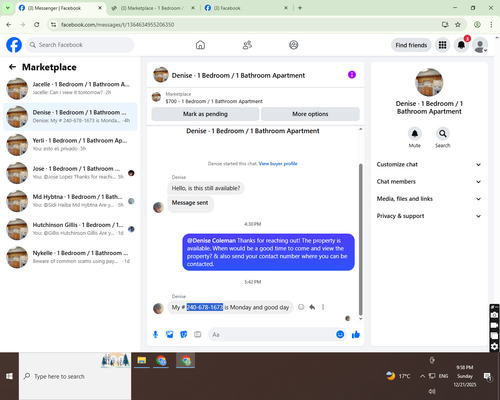Open Chrome's three-dot menu
Screen dimensions: 500x400
click(491, 24)
